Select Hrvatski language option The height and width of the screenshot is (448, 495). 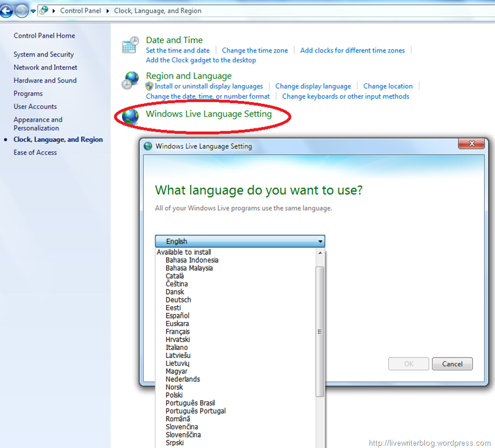point(177,339)
